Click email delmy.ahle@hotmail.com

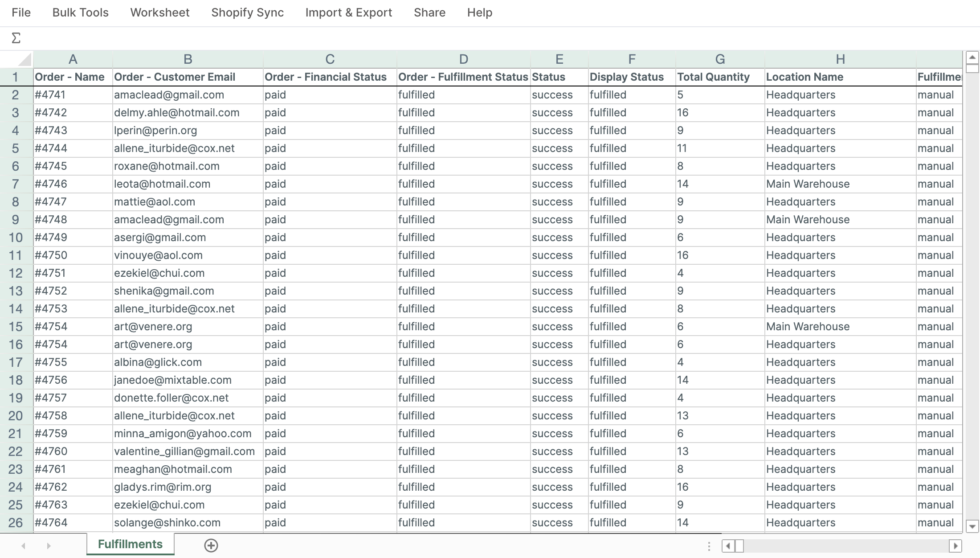(x=188, y=113)
